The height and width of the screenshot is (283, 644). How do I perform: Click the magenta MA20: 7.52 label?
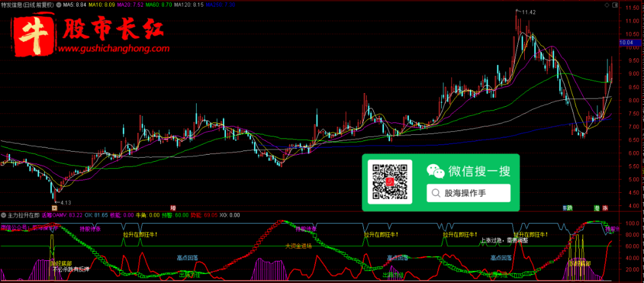(x=129, y=5)
